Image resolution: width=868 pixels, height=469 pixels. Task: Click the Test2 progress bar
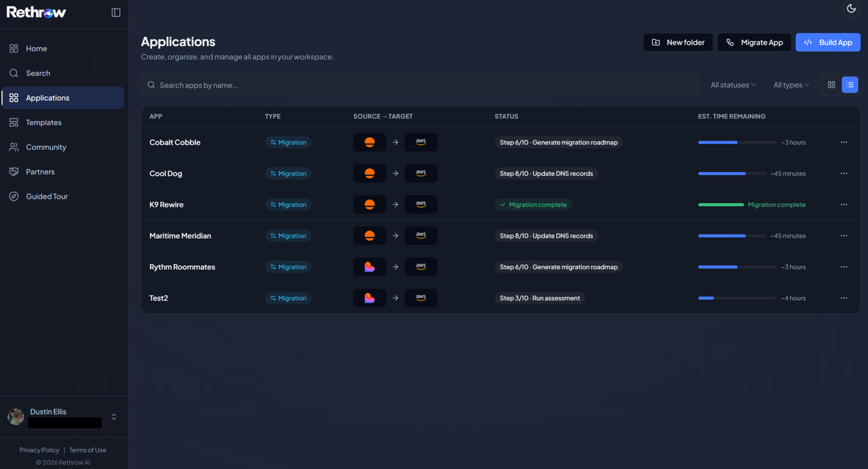(x=737, y=298)
